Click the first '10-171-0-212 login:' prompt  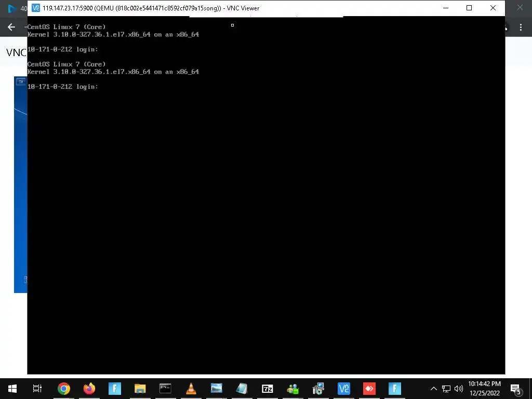click(x=63, y=49)
